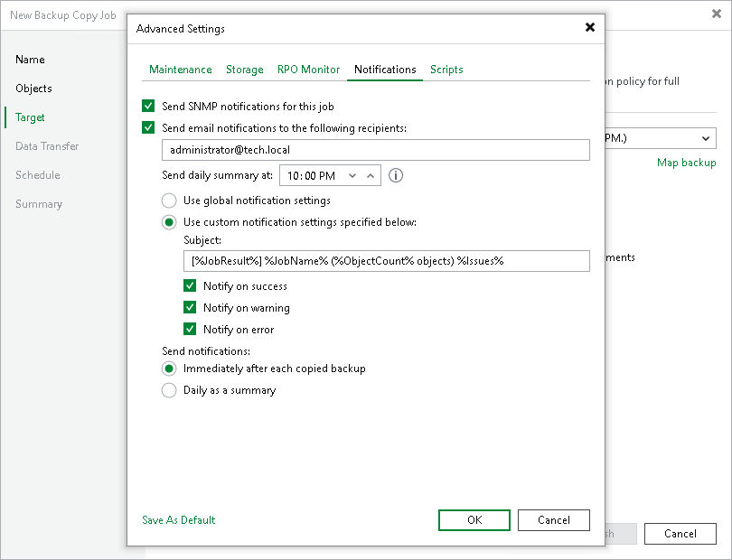Click the Save As Default link
The image size is (732, 560).
click(179, 520)
